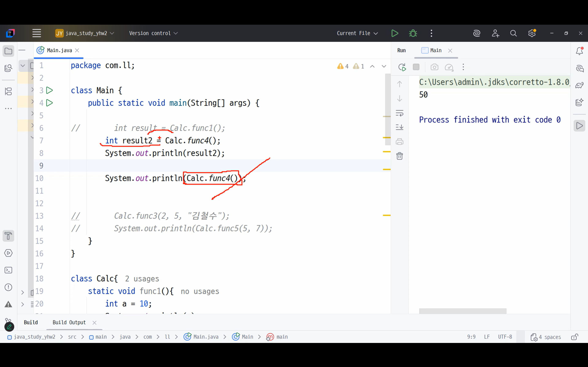Viewport: 588px width, 367px height.
Task: Click the console horizontal scrollbar
Action: click(462, 311)
